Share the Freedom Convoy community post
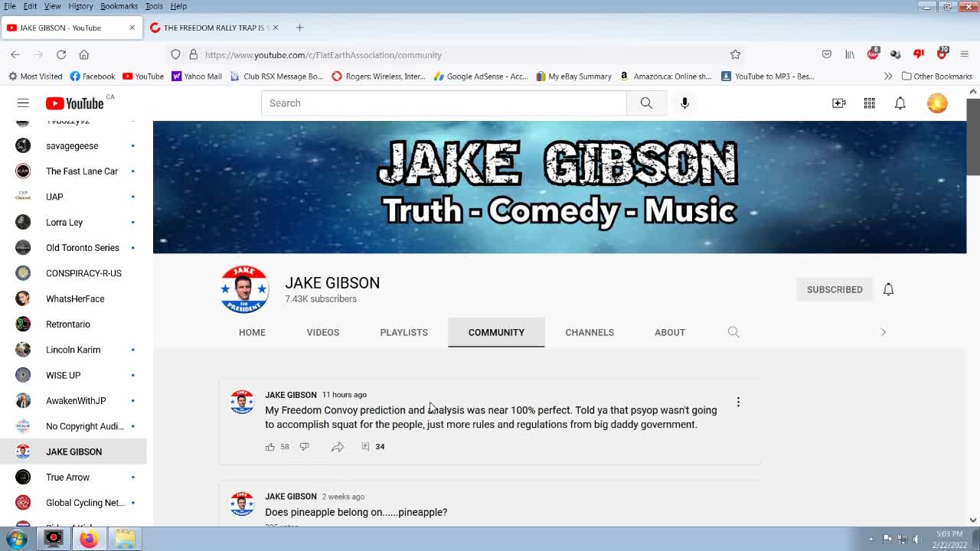The width and height of the screenshot is (980, 551). [x=338, y=447]
